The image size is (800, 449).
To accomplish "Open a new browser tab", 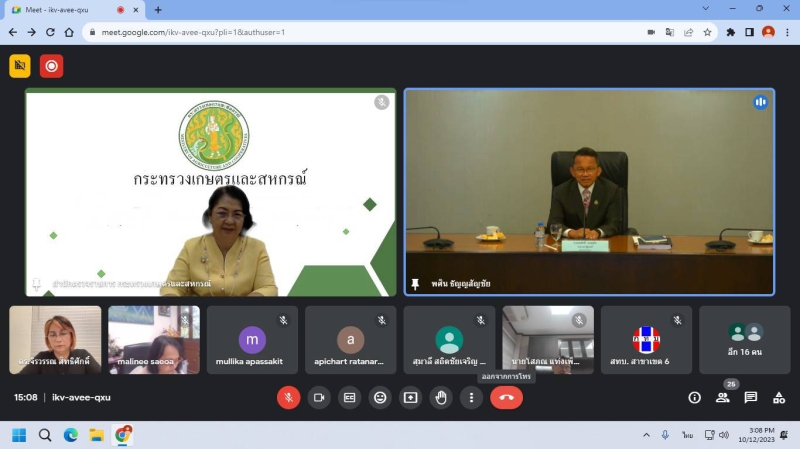I will 158,10.
